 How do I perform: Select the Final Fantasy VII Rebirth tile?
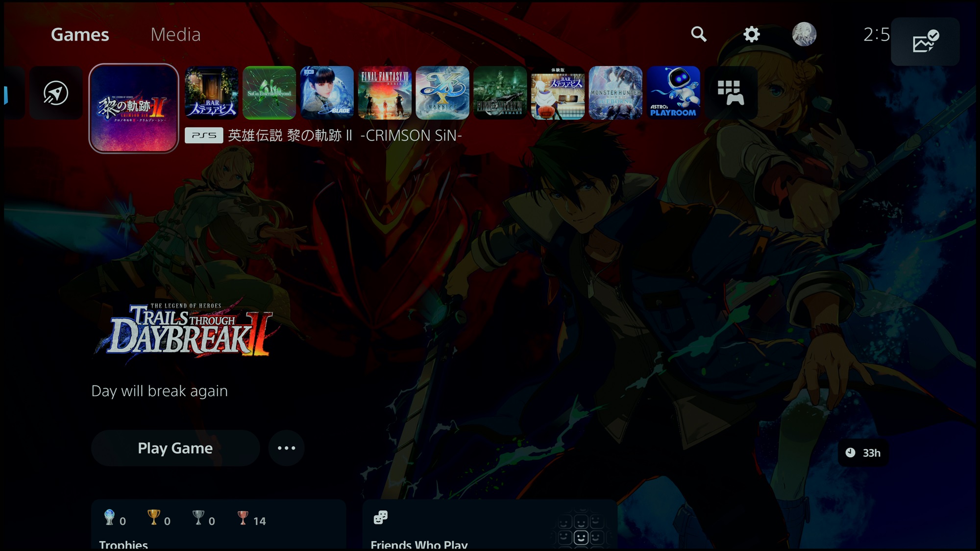click(385, 93)
